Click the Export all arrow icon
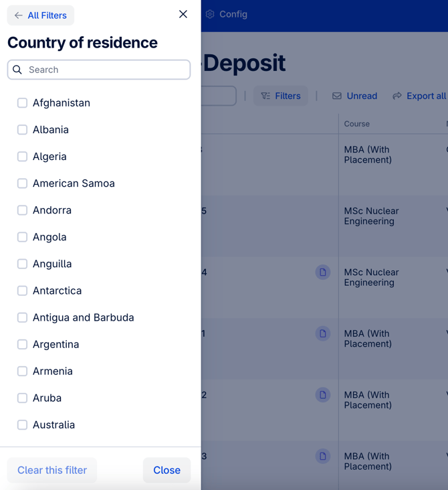Image resolution: width=448 pixels, height=490 pixels. pos(397,96)
